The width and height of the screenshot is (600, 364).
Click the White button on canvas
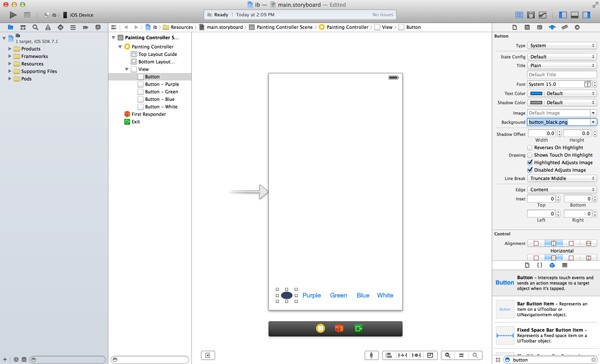click(385, 295)
